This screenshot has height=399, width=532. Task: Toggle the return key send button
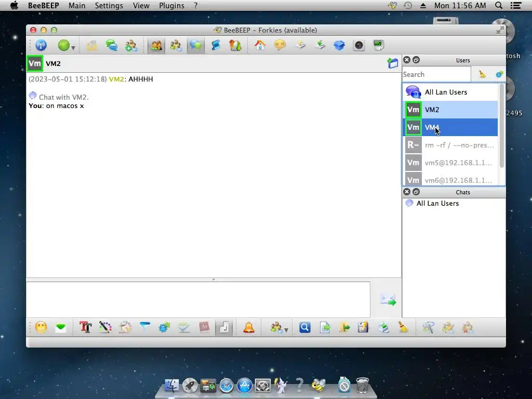(224, 327)
